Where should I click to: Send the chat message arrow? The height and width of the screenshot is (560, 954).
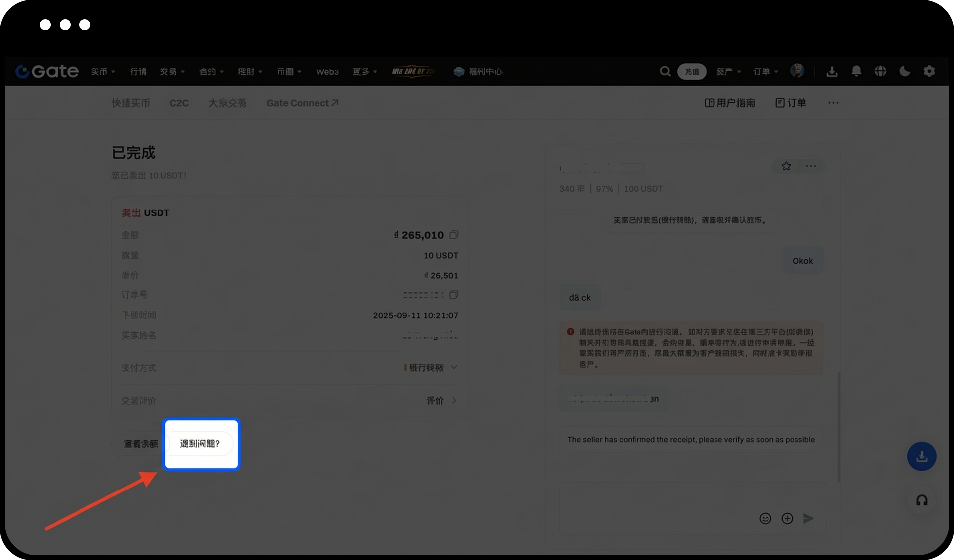pyautogui.click(x=808, y=519)
